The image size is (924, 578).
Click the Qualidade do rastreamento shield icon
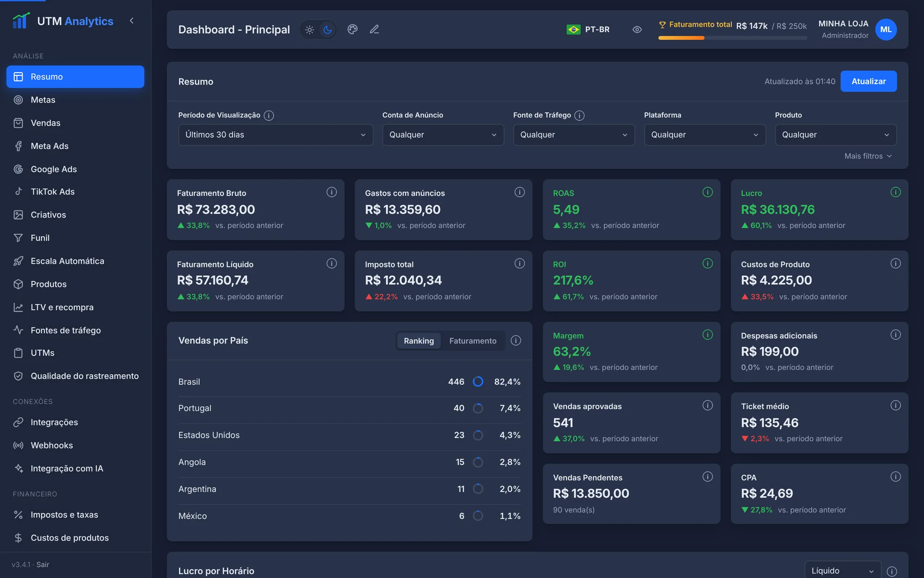pos(18,376)
